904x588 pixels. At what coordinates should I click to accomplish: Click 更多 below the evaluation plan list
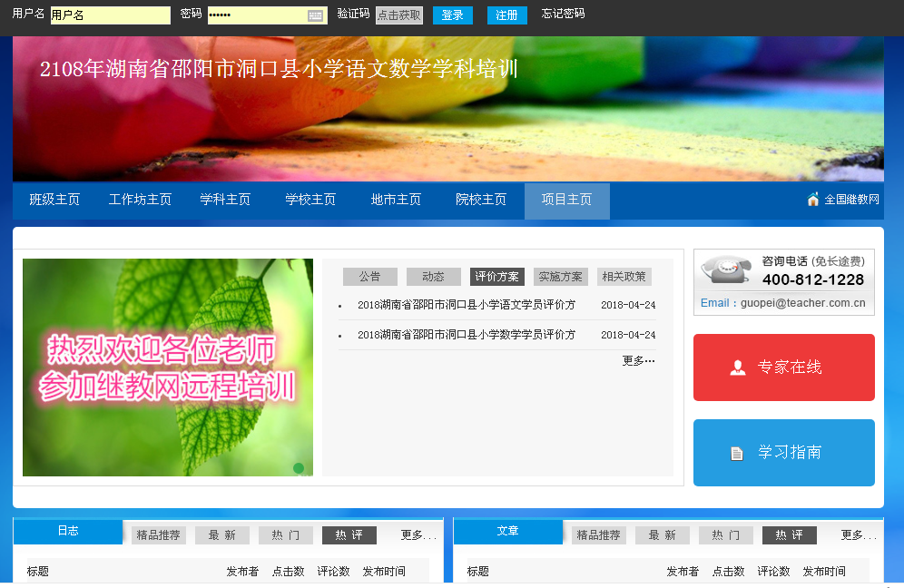638,360
